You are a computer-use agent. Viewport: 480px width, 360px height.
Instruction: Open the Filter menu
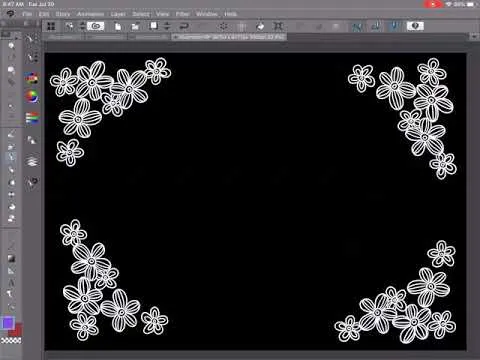coord(183,14)
